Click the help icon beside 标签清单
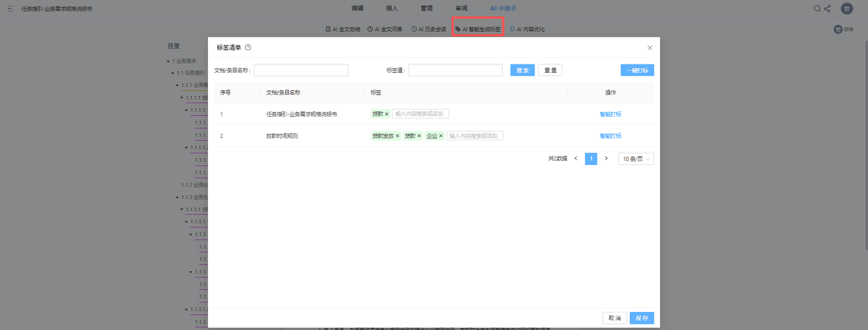Image resolution: width=868 pixels, height=330 pixels. coord(248,48)
